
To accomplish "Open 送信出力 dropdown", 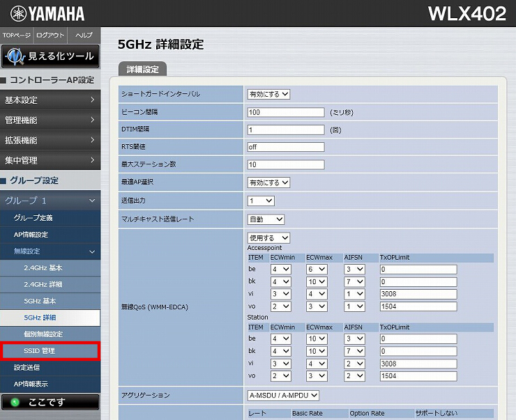I will pos(261,201).
